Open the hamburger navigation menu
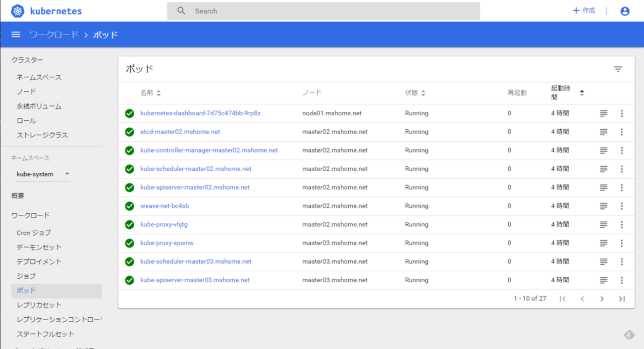Screen dimensions: 644x349 pos(16,35)
